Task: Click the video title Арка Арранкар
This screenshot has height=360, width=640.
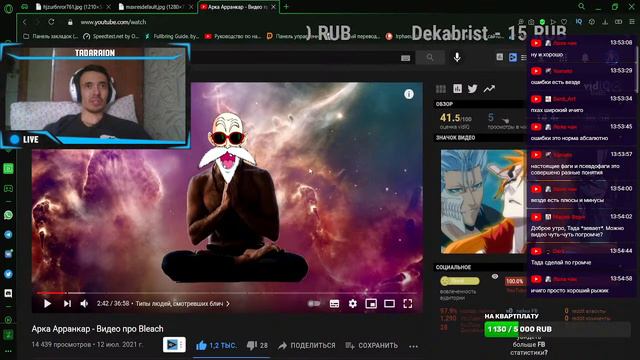Action: click(x=98, y=329)
